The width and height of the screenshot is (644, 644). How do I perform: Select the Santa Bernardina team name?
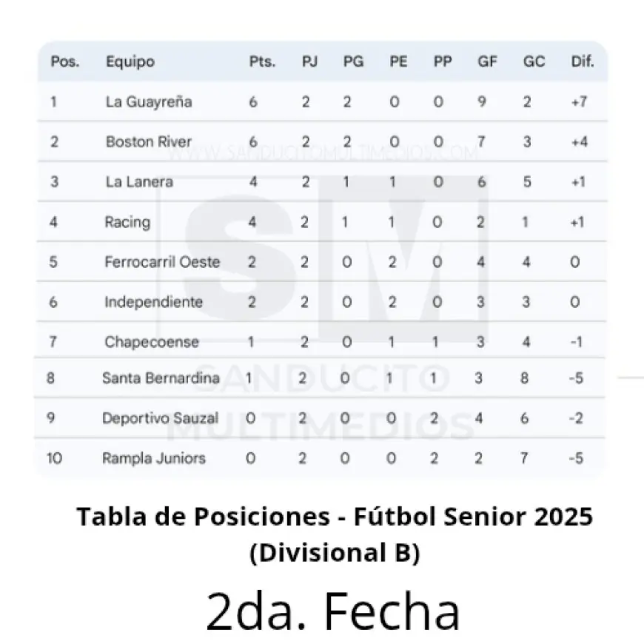(161, 378)
